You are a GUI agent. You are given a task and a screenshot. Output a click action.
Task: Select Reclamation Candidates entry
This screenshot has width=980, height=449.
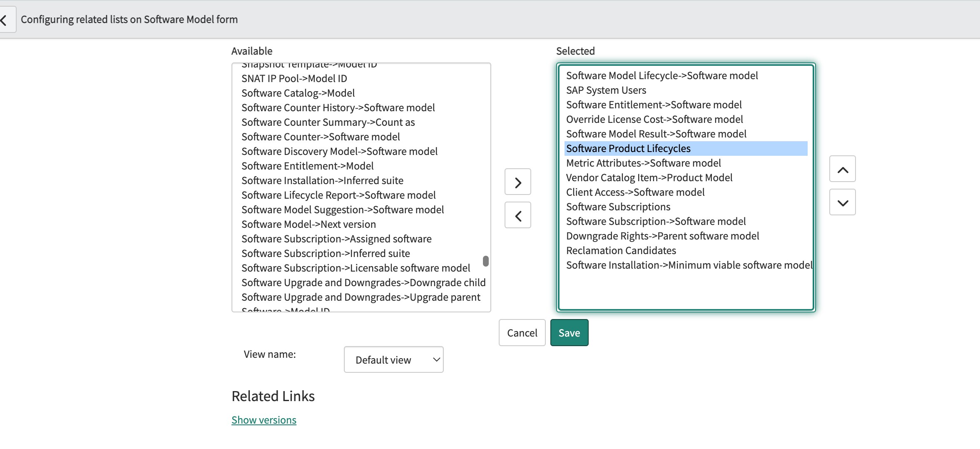point(622,250)
